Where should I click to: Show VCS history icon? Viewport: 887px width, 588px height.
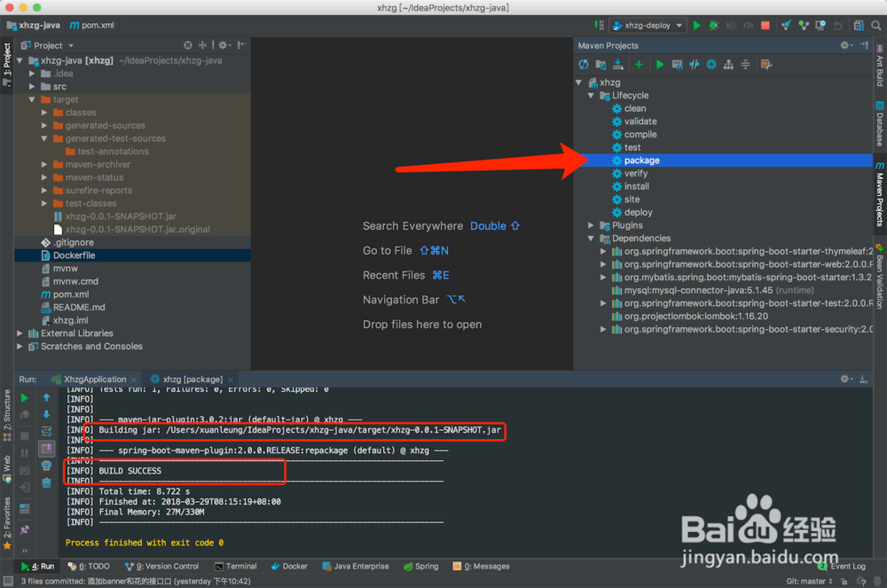click(820, 26)
